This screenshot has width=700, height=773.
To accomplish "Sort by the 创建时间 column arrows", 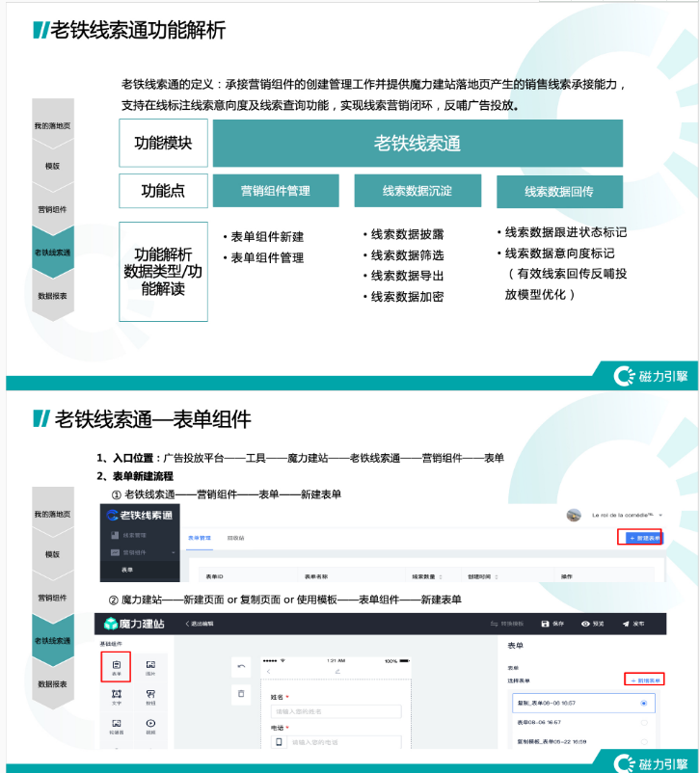I will (x=497, y=576).
